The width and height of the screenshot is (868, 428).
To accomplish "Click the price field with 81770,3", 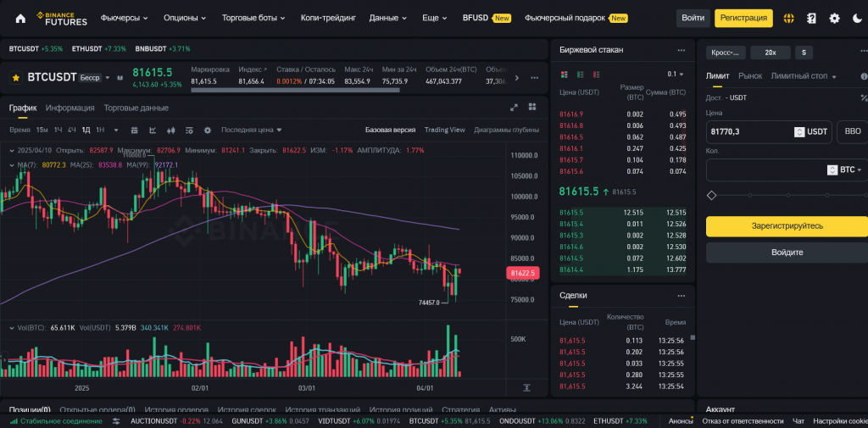I will coord(769,131).
